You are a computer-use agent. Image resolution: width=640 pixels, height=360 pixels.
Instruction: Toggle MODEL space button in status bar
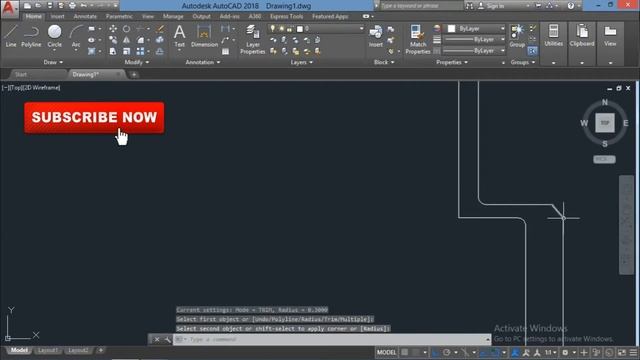click(386, 352)
